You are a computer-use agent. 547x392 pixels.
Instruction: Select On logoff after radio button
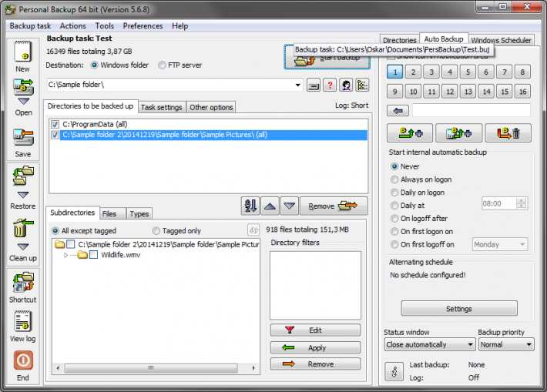tap(394, 218)
